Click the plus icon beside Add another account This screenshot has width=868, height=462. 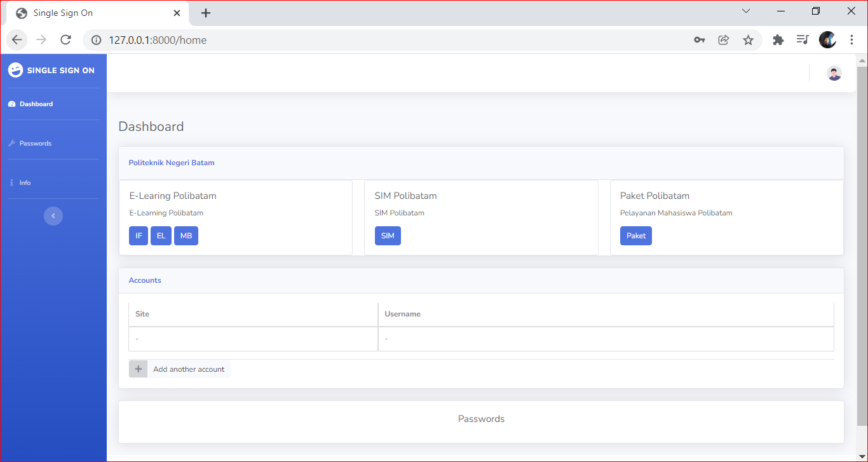138,369
